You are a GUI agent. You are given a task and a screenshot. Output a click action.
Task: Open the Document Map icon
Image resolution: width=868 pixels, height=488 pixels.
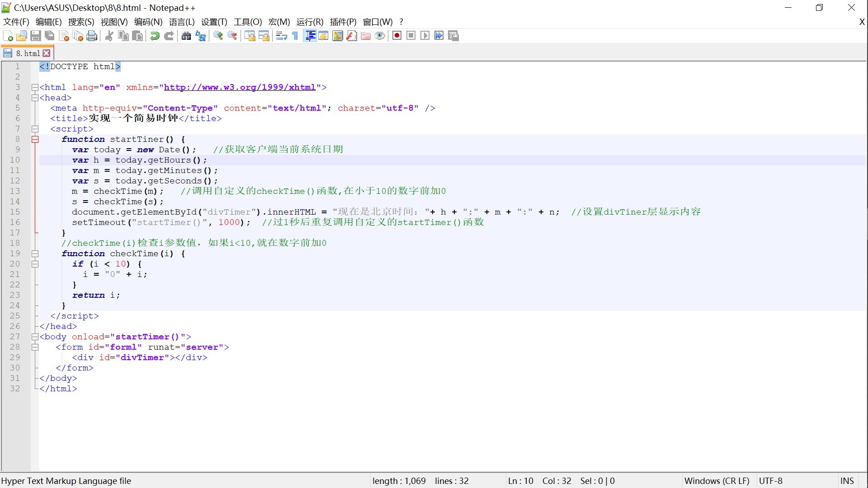337,36
